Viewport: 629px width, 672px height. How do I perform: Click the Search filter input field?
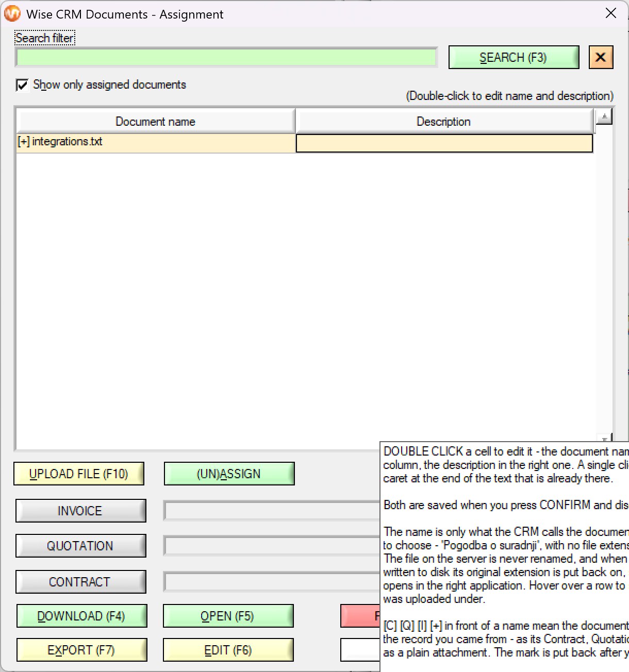pos(226,58)
